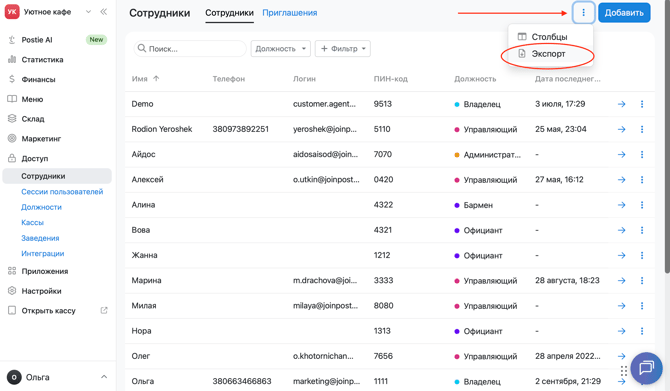Viewport: 670px width, 391px height.
Task: Click the УК logo badge
Action: click(12, 12)
